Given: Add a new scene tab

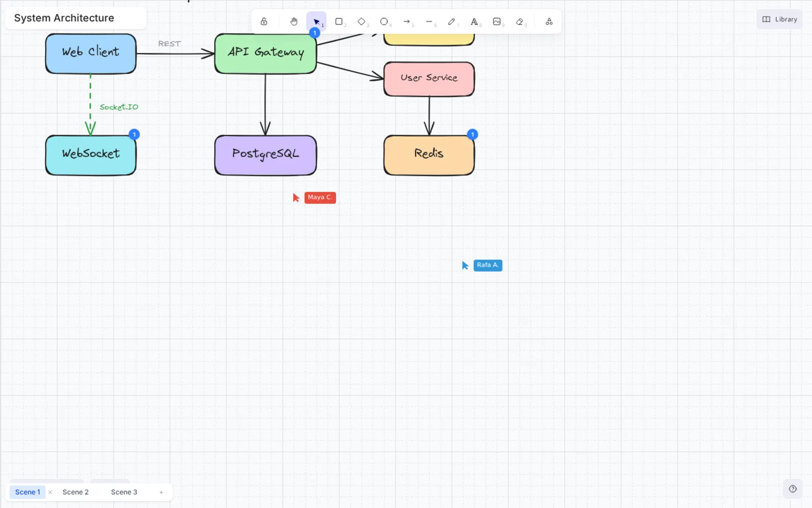Looking at the screenshot, I should [x=161, y=492].
